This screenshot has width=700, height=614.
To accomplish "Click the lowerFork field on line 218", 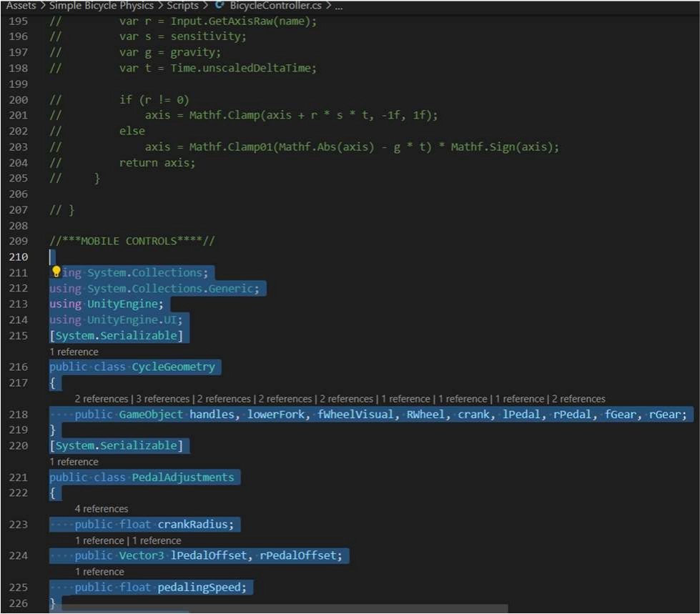I will click(x=275, y=414).
